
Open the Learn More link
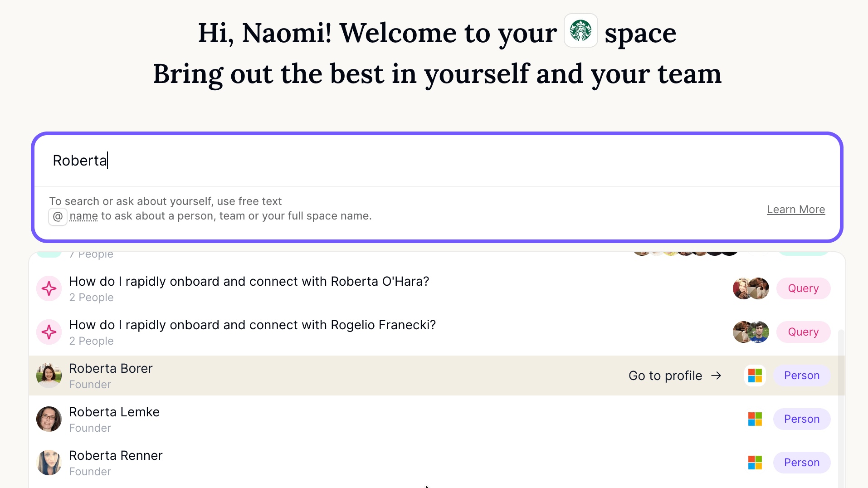[796, 210]
